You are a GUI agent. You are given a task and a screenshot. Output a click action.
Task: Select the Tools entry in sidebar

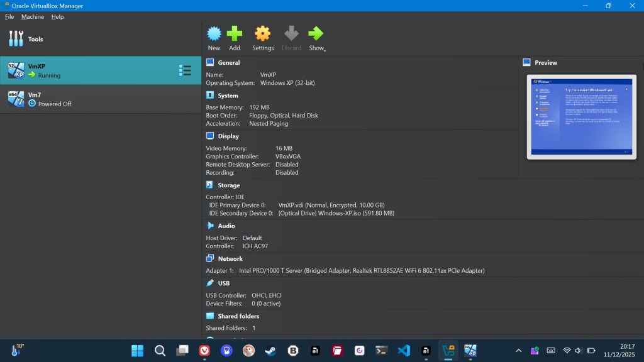pos(101,39)
